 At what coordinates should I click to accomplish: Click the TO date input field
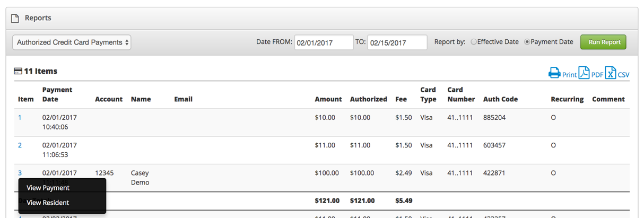397,42
